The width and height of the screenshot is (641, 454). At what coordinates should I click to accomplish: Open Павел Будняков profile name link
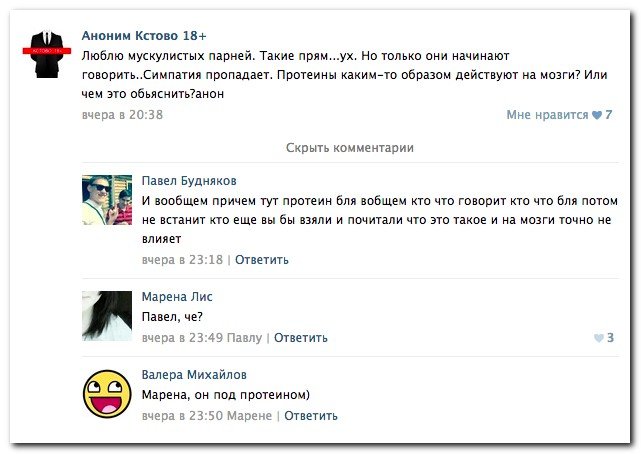(x=189, y=181)
